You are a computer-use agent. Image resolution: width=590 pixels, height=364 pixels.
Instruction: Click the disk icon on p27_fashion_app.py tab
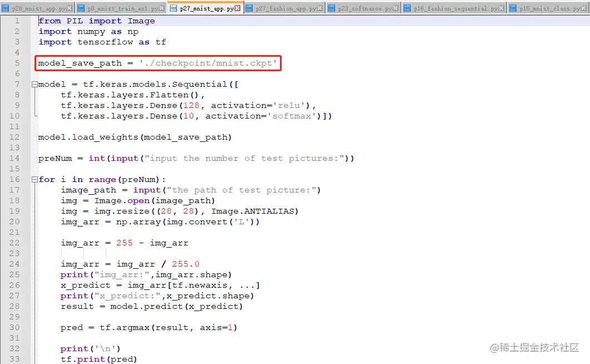(249, 8)
